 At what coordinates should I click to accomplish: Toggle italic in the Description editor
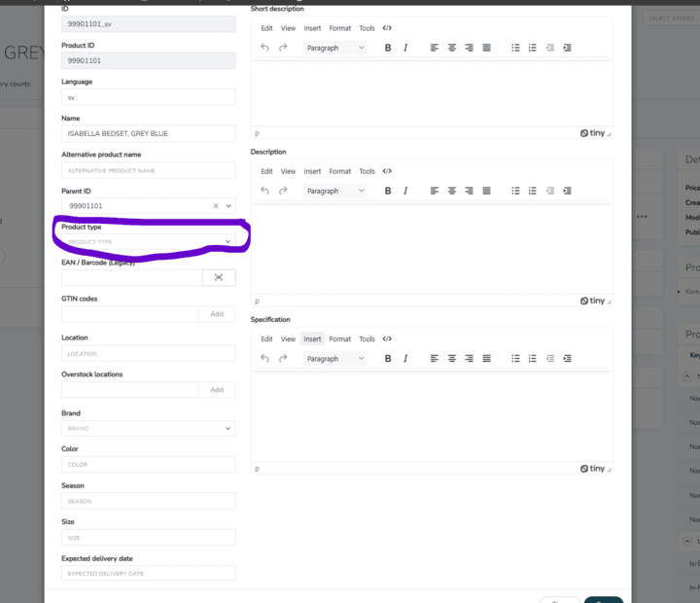point(405,191)
